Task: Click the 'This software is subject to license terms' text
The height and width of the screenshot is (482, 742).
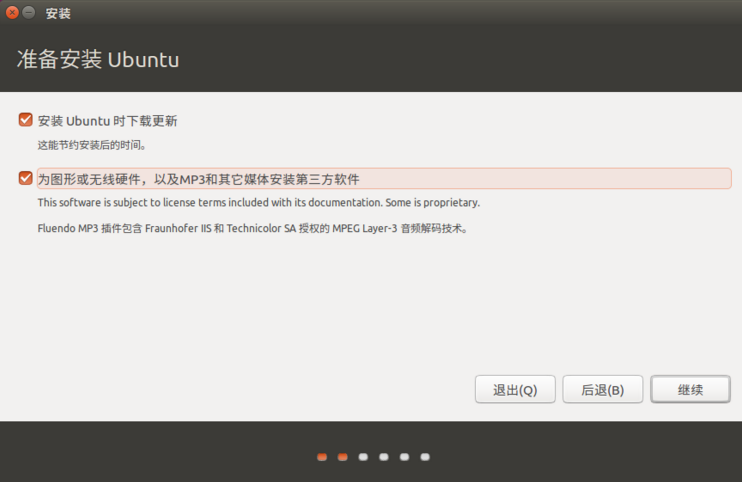Action: [x=258, y=202]
